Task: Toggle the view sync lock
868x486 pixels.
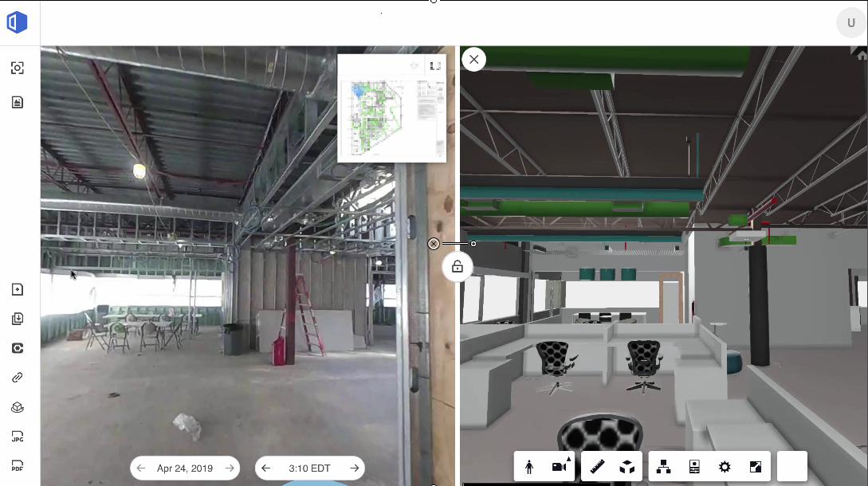Action: pyautogui.click(x=458, y=267)
